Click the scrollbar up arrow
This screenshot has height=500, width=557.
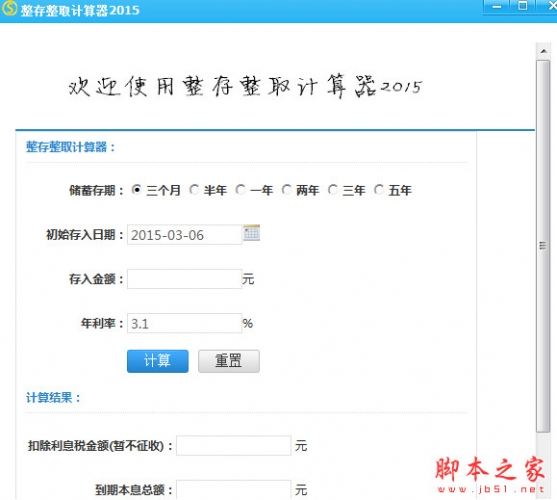543,51
